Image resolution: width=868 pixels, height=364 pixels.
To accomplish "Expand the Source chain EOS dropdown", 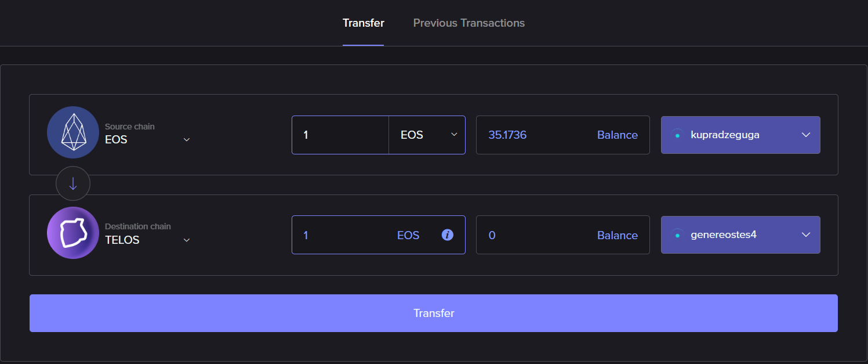I will click(x=187, y=140).
